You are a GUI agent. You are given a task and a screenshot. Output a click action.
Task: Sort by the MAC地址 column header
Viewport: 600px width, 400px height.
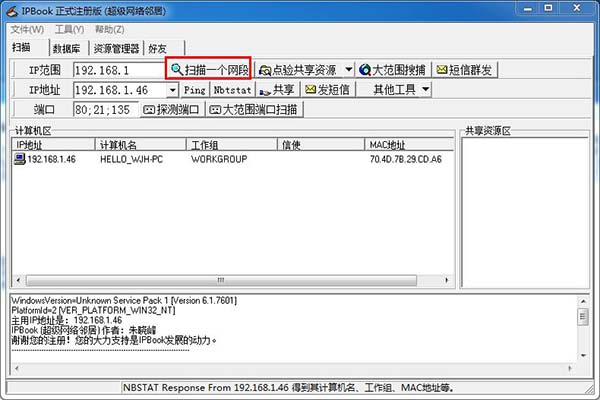[409, 145]
